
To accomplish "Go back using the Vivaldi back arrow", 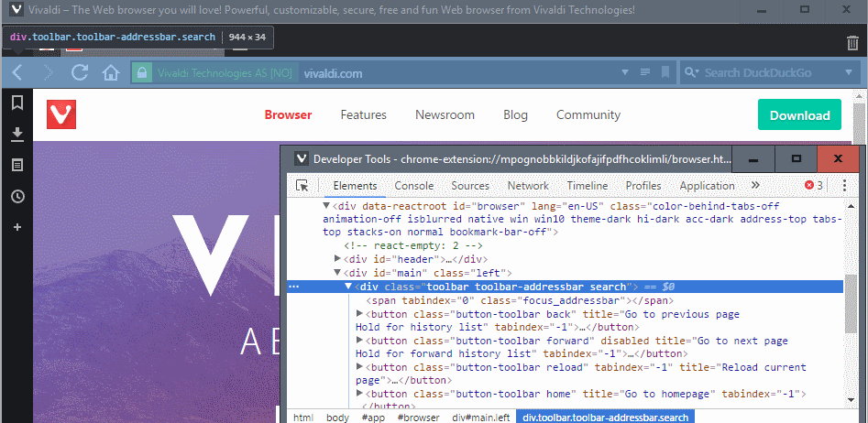I will [x=17, y=72].
